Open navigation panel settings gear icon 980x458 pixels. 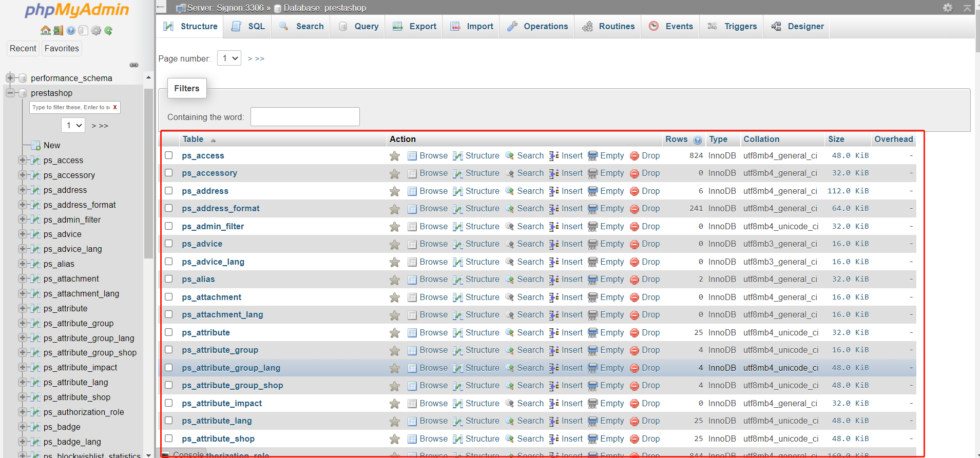96,30
